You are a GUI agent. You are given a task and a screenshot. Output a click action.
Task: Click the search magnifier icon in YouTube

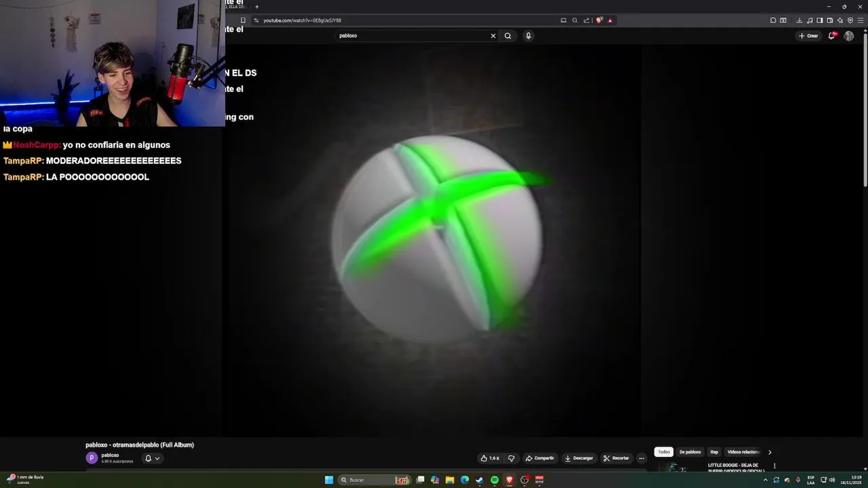click(508, 36)
